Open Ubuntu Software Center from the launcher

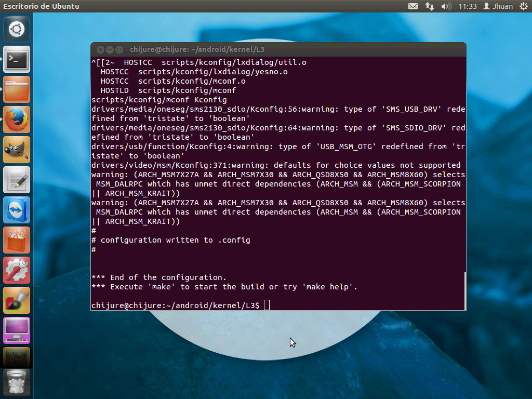coord(16,240)
